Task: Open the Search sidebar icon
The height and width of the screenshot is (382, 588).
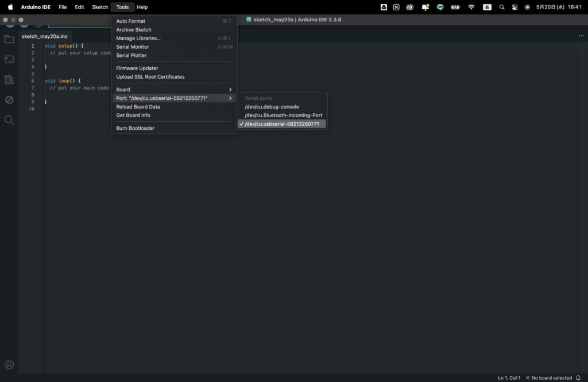Action: tap(9, 120)
